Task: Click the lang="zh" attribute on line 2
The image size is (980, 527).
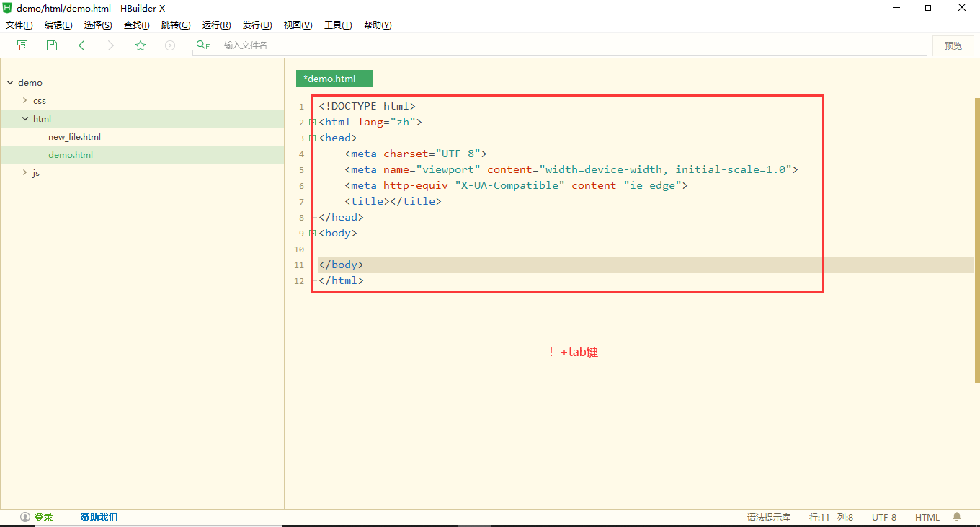Action: 387,123
